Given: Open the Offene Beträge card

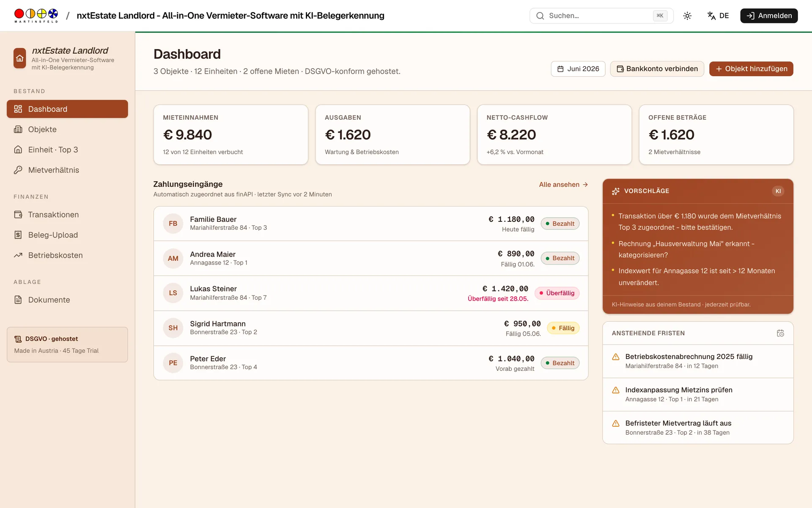Looking at the screenshot, I should 716,135.
